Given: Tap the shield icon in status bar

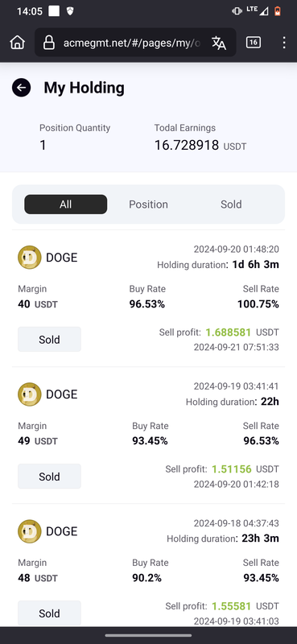Looking at the screenshot, I should point(70,11).
